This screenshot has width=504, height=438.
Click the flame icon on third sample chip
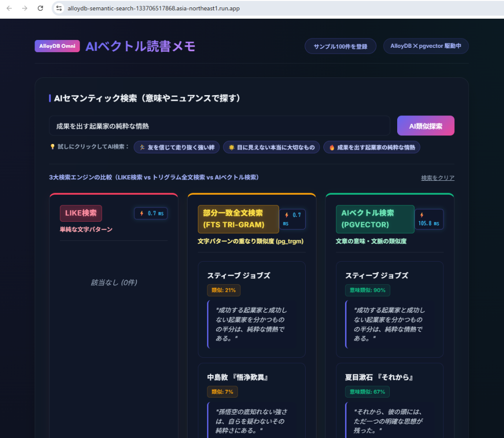332,147
